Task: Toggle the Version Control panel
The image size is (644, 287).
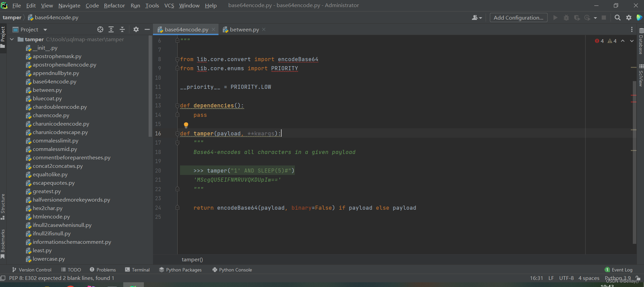Action: click(32, 270)
